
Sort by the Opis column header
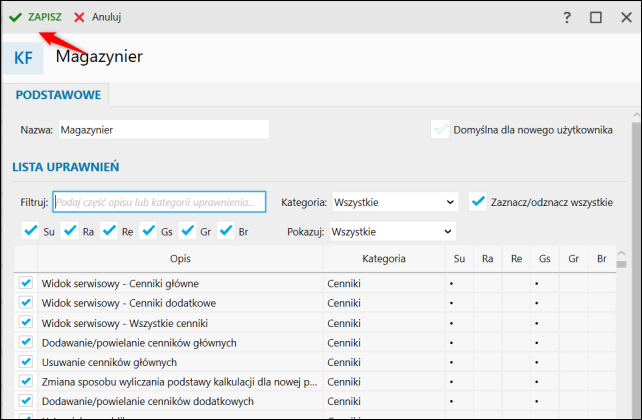click(180, 258)
